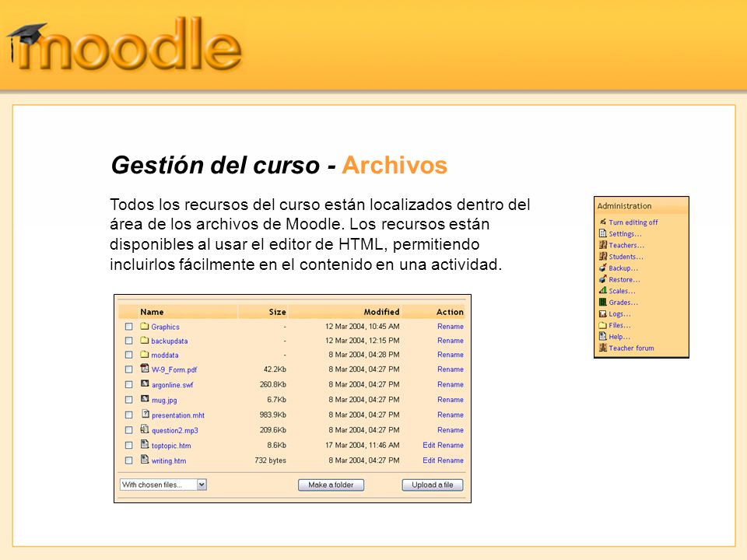Click Turn editing off link
This screenshot has width=747, height=560.
633,222
